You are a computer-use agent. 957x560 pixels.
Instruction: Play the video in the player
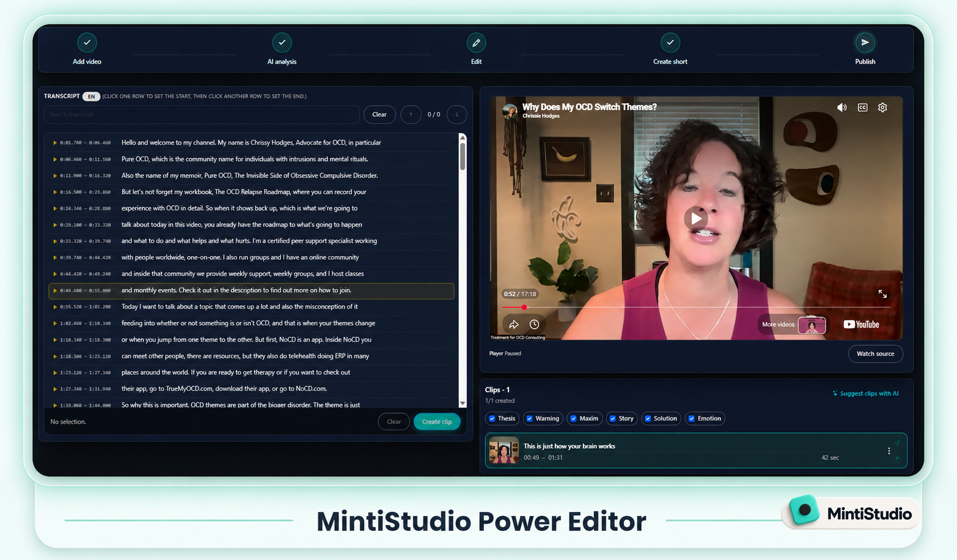(696, 218)
